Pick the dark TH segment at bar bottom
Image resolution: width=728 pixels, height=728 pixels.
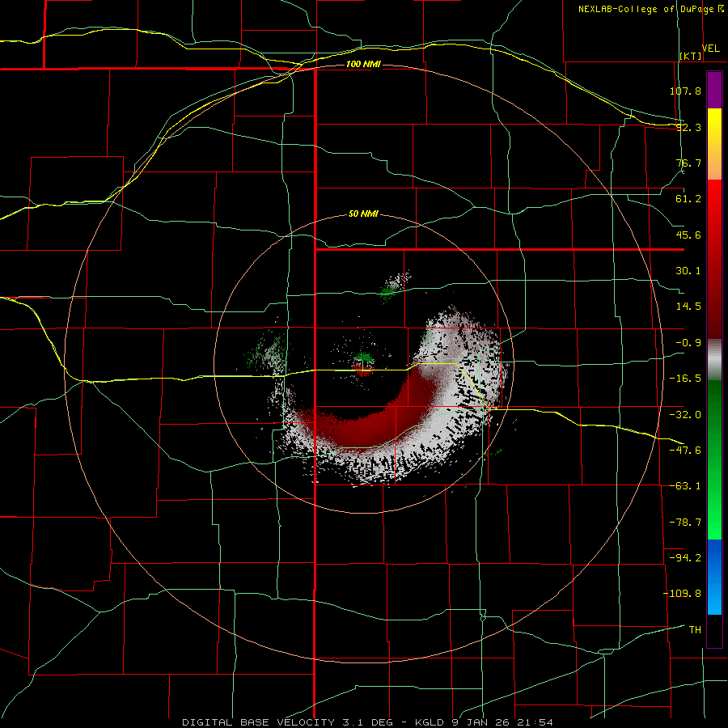tap(714, 630)
